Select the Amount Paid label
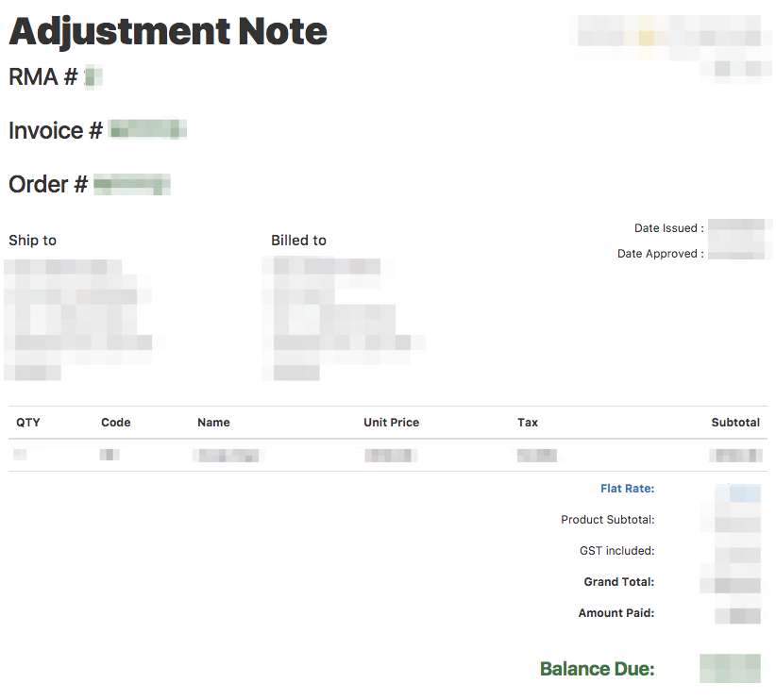The height and width of the screenshot is (700, 776). pyautogui.click(x=616, y=613)
